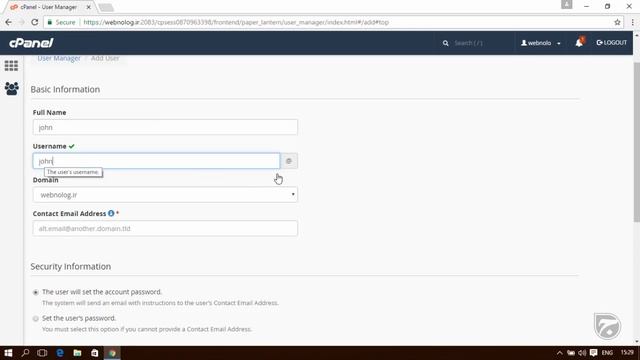Viewport: 640px width, 360px height.
Task: Click the Full Name input field
Action: click(x=165, y=127)
